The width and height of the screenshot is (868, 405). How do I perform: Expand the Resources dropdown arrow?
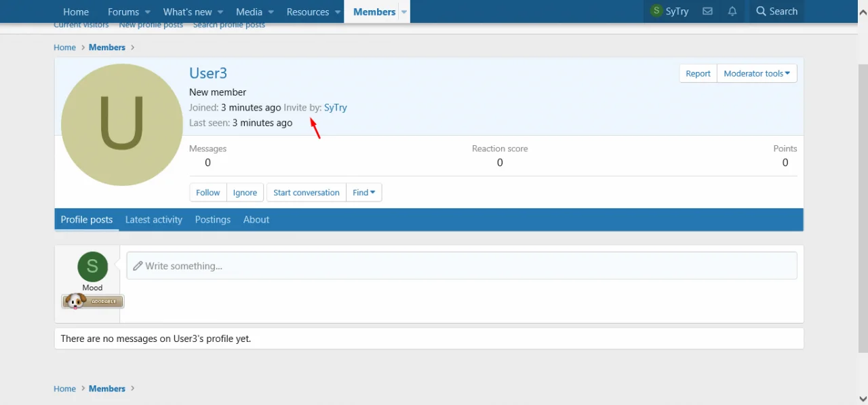337,12
